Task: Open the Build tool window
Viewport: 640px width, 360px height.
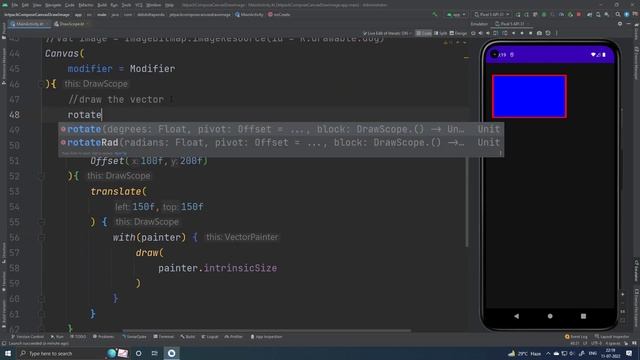Action: tap(188, 337)
